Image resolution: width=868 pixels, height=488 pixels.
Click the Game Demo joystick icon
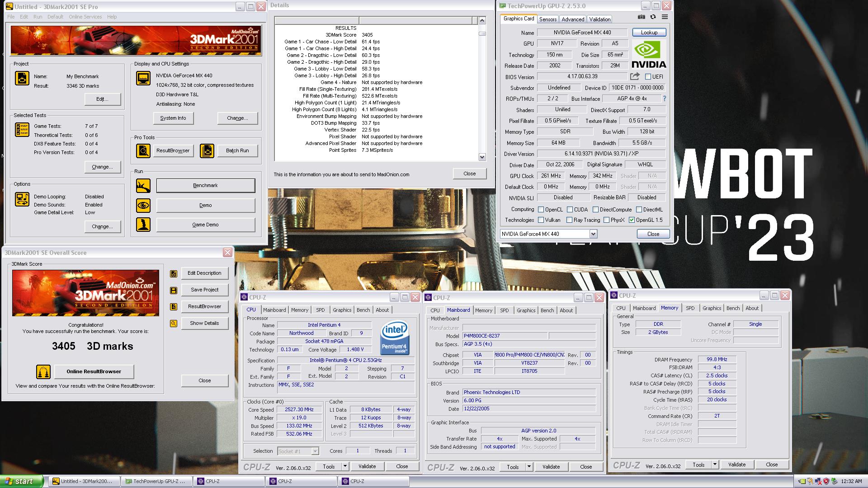coord(143,225)
